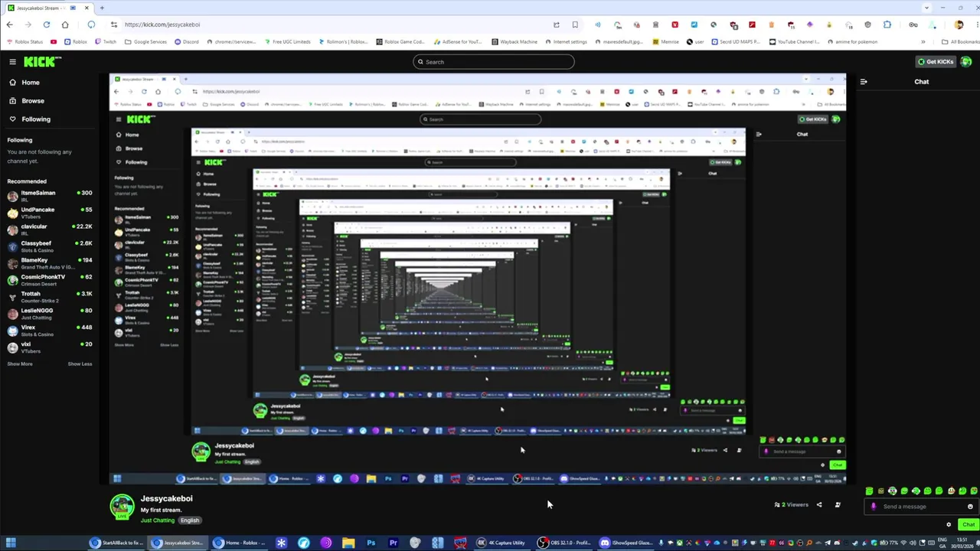Open vixi recommended channel
980x551 pixels.
click(49, 347)
